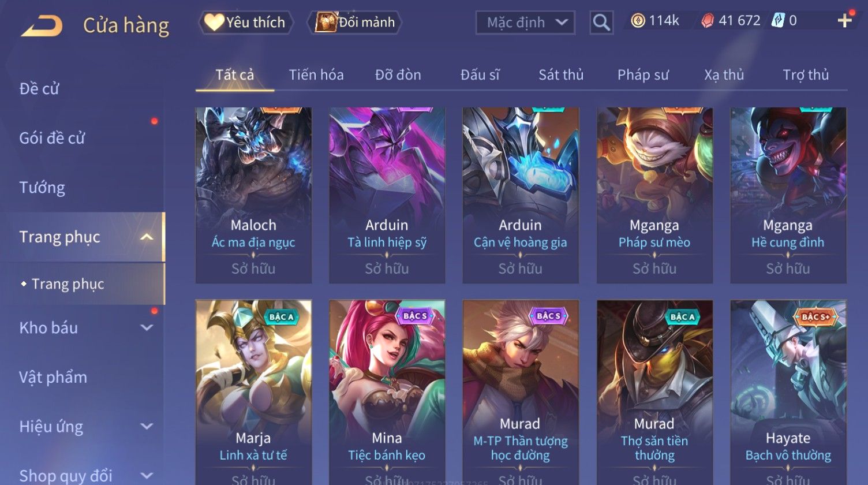Tap the back arrow icon
The image size is (868, 485).
click(x=42, y=25)
